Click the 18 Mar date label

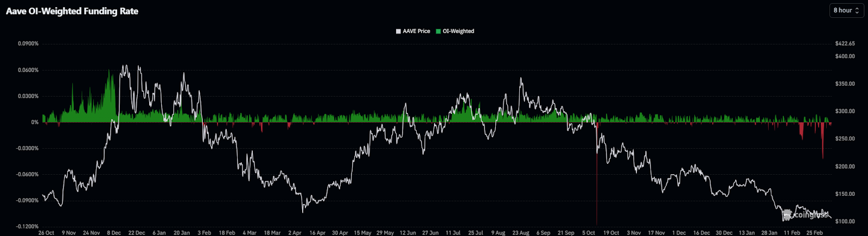(x=272, y=233)
